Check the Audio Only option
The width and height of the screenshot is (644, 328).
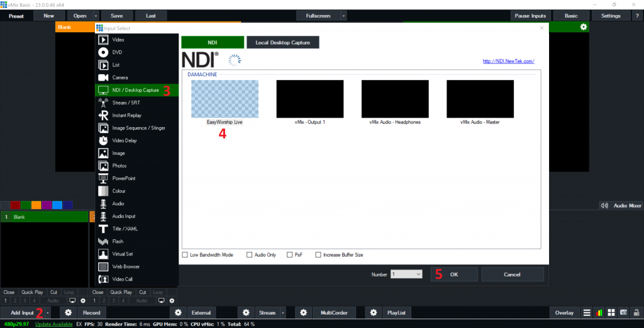point(249,255)
